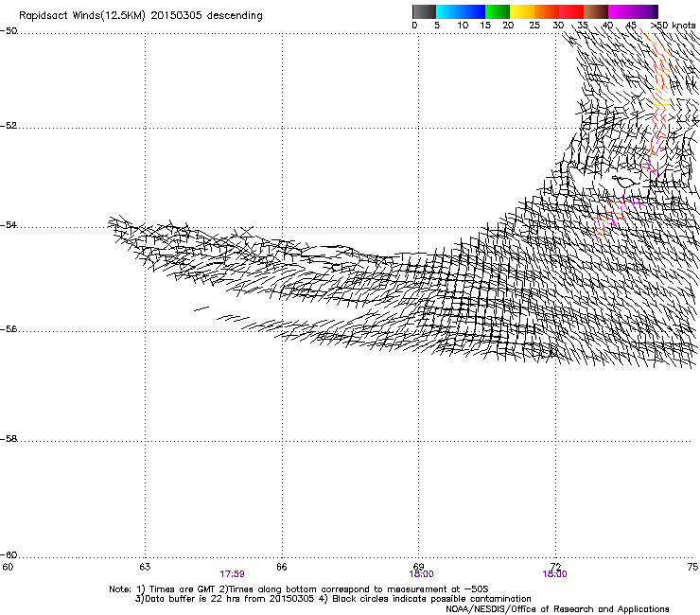Click the '75' longitude axis label
Screen dimensions: 700x615
pyautogui.click(x=692, y=567)
